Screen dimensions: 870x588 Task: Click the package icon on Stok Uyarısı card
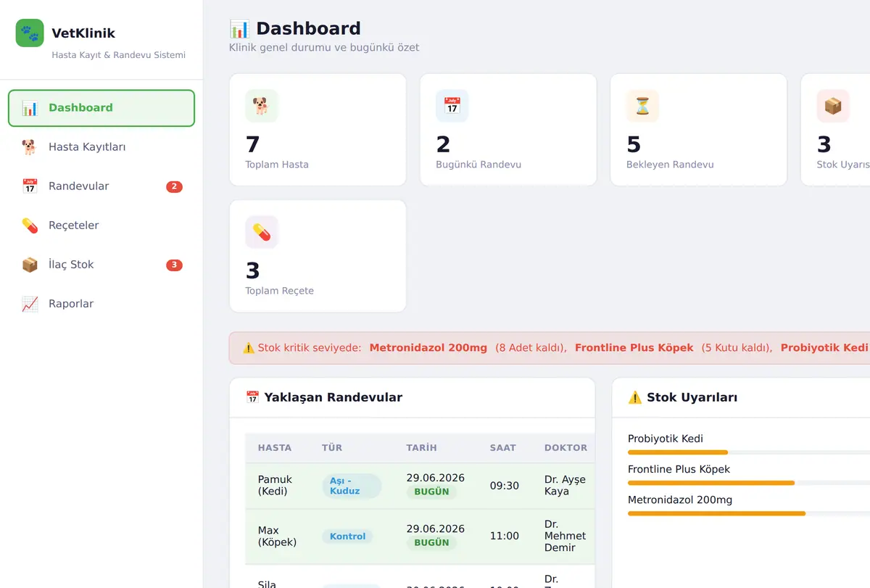click(x=833, y=106)
